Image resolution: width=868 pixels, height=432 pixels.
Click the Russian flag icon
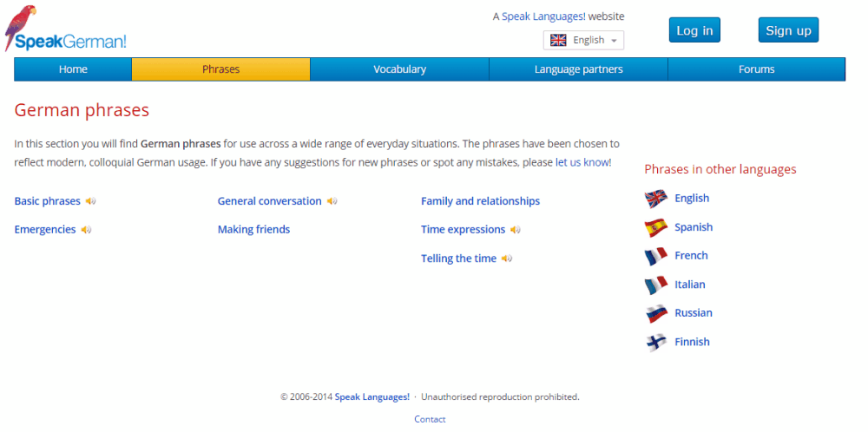[x=656, y=314]
